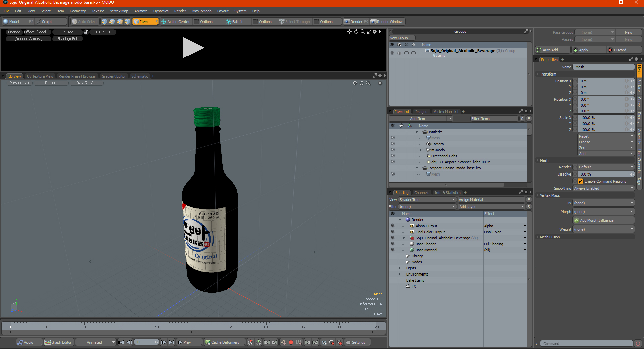Open the Animated keying dropdown
The height and width of the screenshot is (349, 644).
pos(96,342)
